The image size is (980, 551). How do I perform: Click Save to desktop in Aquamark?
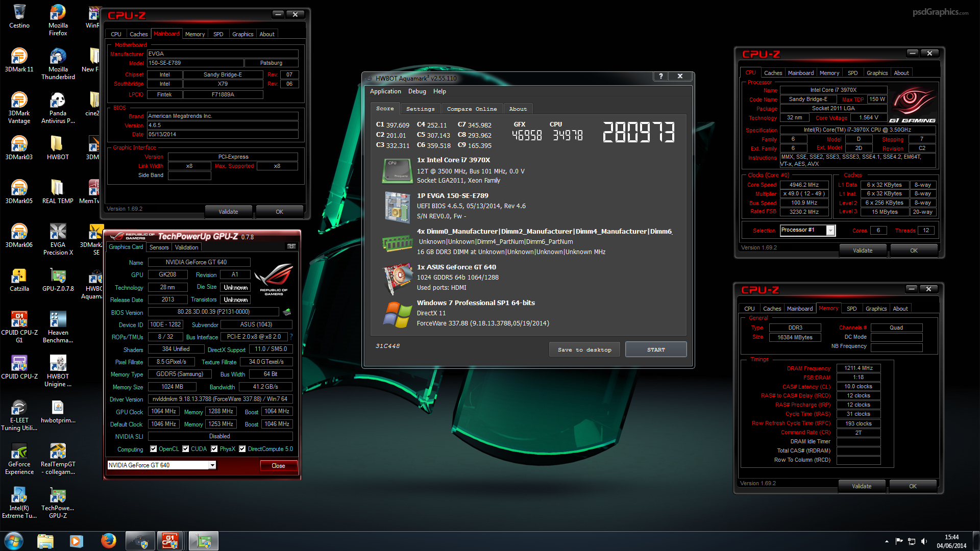pos(584,349)
